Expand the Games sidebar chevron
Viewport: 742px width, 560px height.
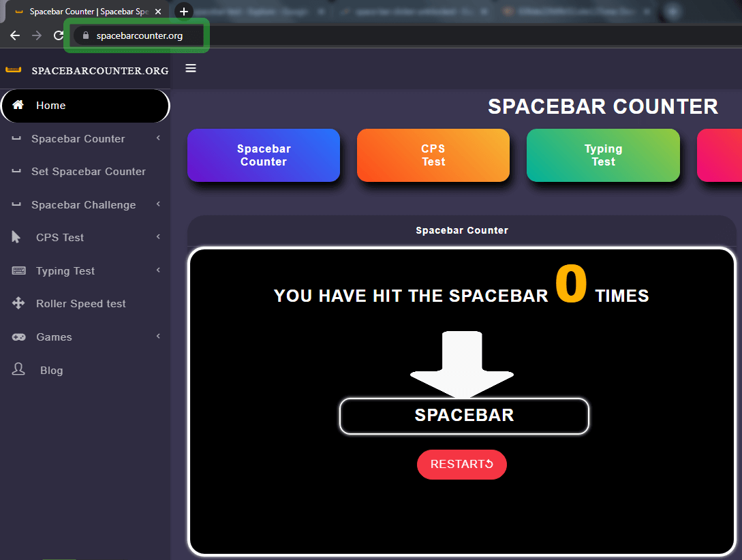[x=158, y=337]
